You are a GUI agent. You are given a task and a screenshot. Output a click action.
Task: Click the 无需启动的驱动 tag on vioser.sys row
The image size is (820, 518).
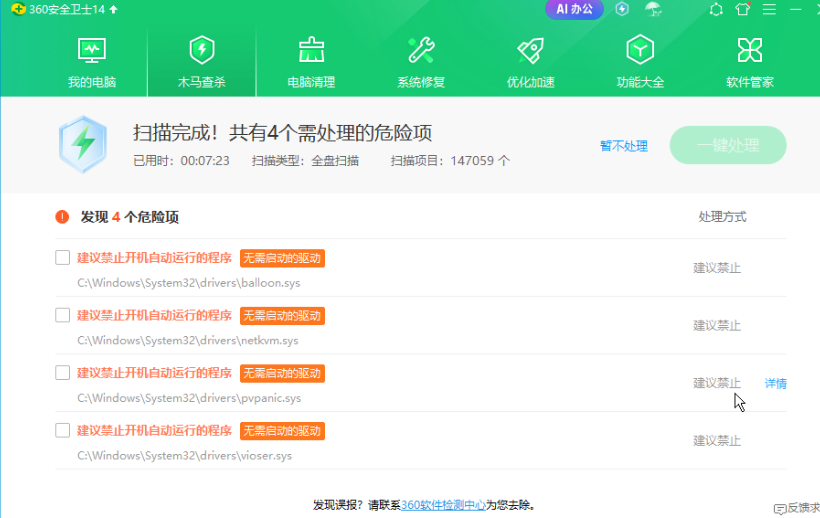coord(282,431)
